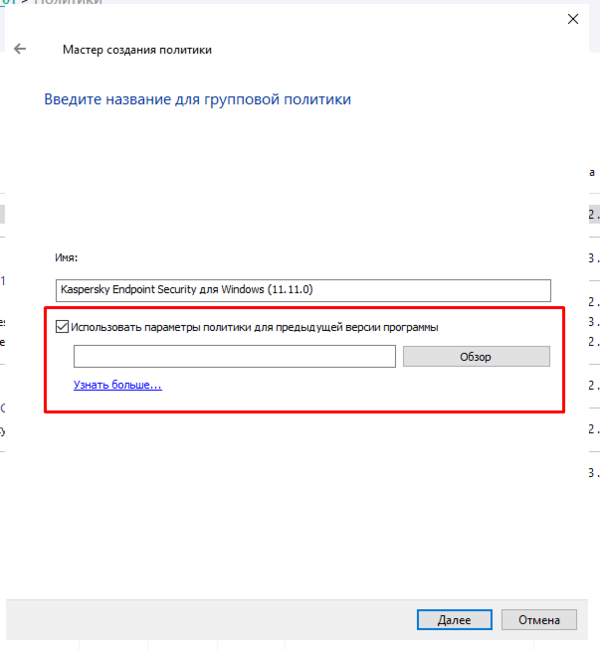
Task: Go back using the wizard's arrow icon
Action: click(x=19, y=49)
